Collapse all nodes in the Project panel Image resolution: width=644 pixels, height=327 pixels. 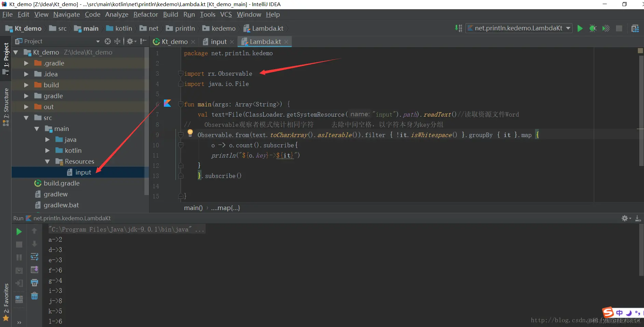pos(117,41)
